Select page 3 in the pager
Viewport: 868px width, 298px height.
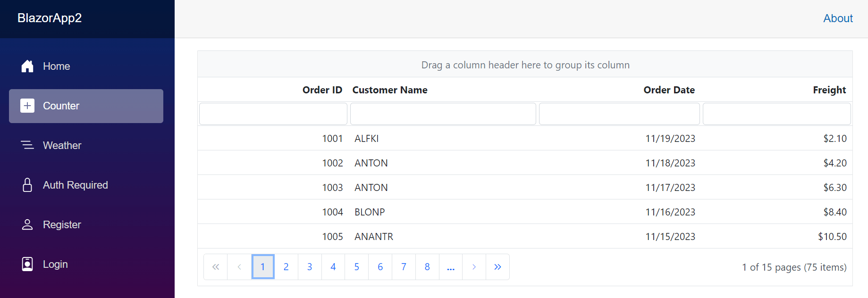point(310,267)
